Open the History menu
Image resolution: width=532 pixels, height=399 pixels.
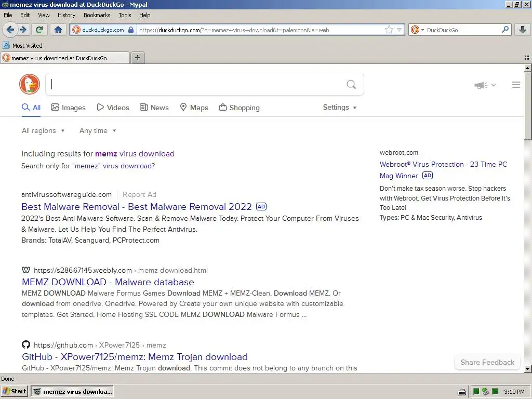66,15
